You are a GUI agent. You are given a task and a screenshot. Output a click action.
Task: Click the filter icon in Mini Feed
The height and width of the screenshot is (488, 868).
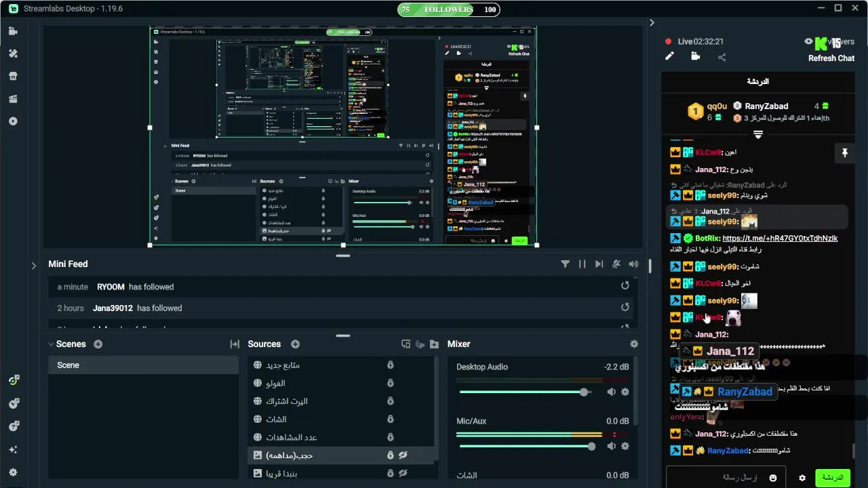pos(565,264)
